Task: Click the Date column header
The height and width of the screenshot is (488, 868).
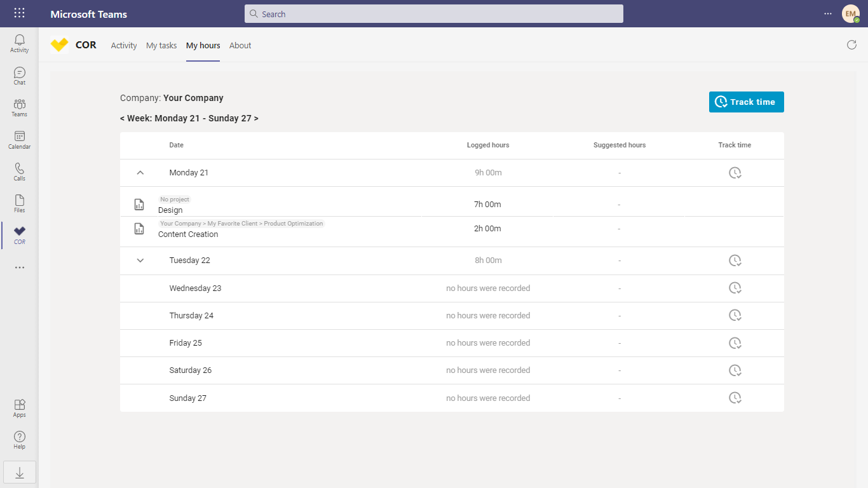Action: (177, 146)
